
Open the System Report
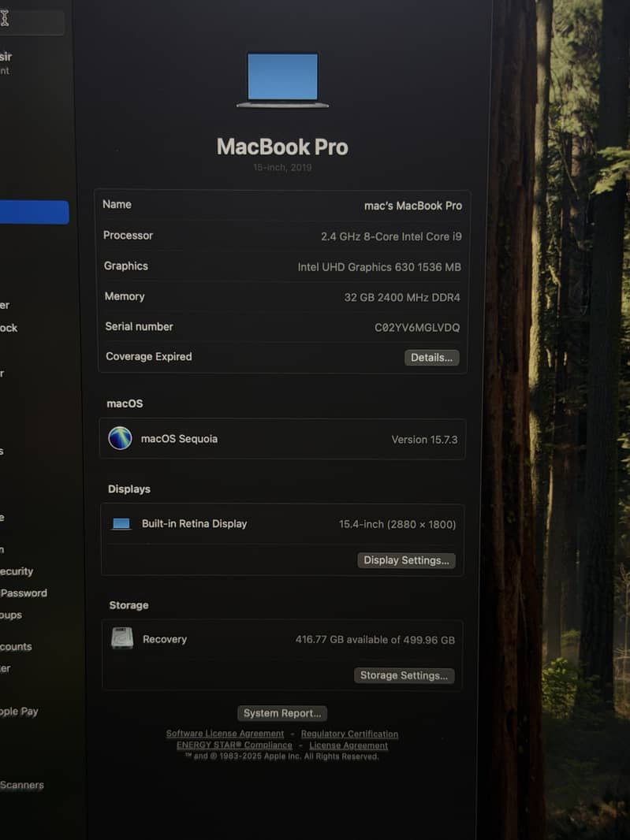(282, 713)
